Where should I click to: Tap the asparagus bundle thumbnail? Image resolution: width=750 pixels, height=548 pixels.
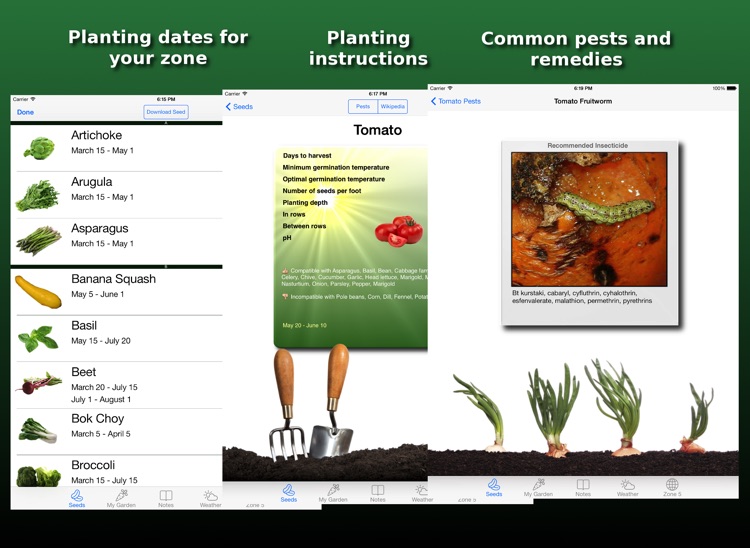click(39, 241)
